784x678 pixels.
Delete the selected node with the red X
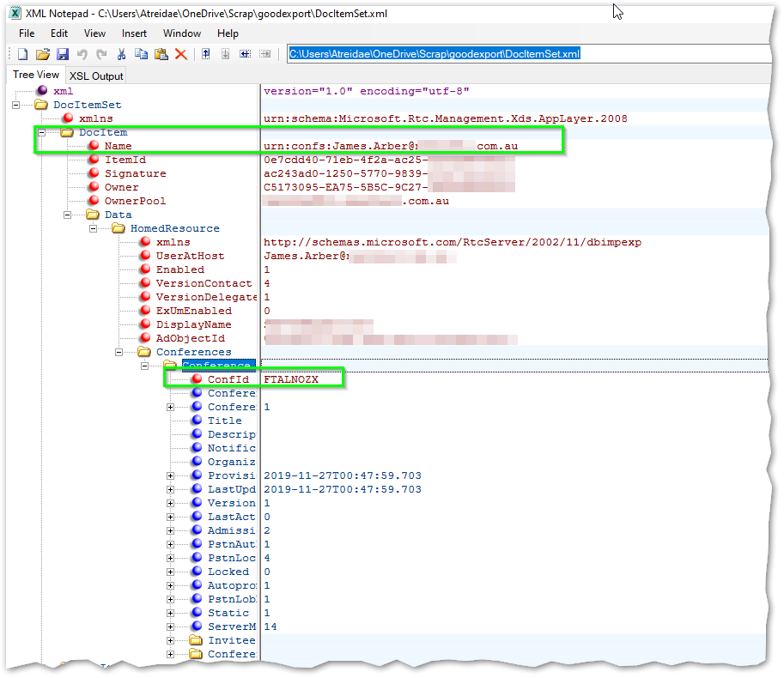tap(181, 54)
